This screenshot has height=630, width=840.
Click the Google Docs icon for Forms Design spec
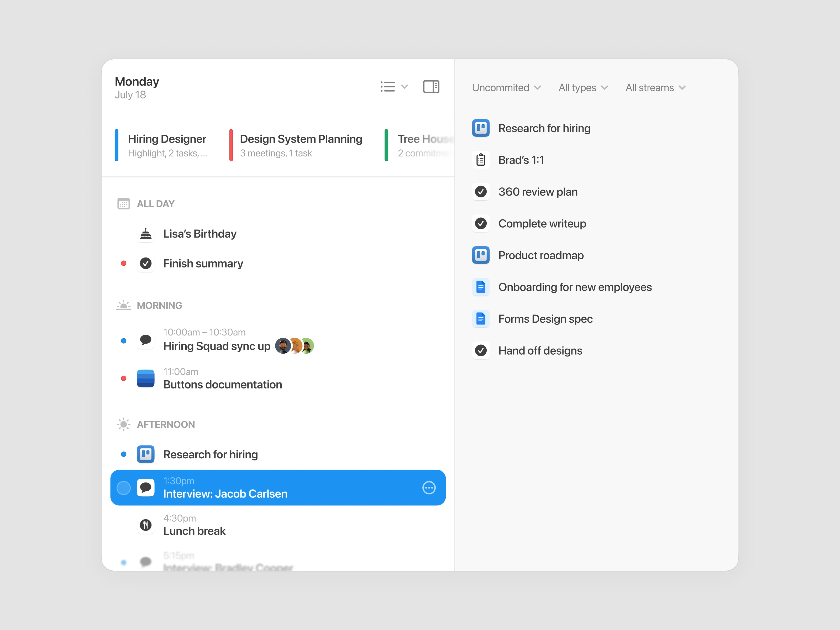(480, 319)
